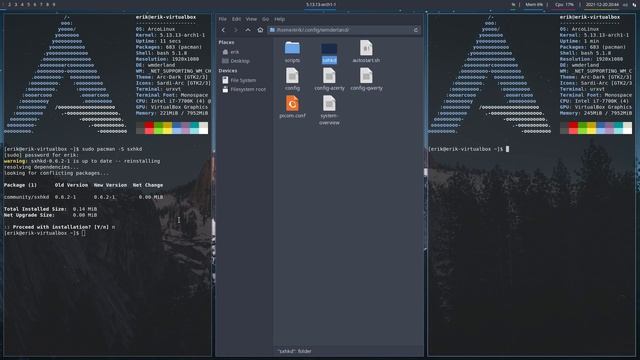Go to the parent folder with the up arrow

click(248, 30)
